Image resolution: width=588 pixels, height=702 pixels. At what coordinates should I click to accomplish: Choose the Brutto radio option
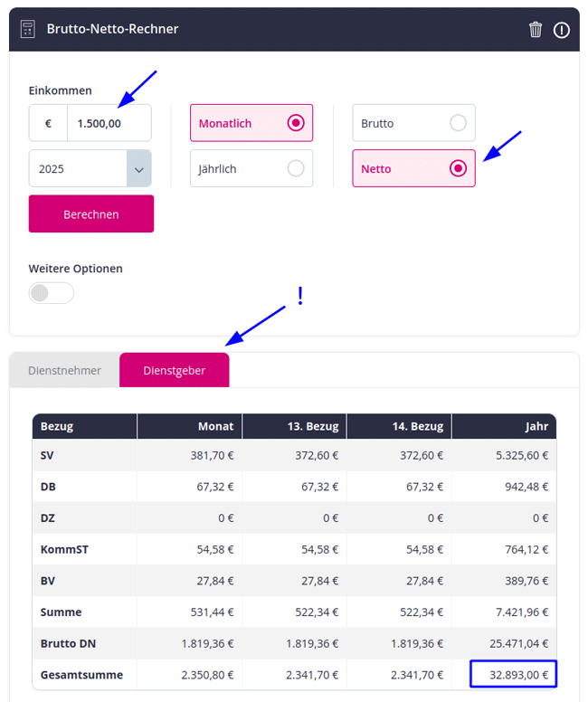pos(413,123)
